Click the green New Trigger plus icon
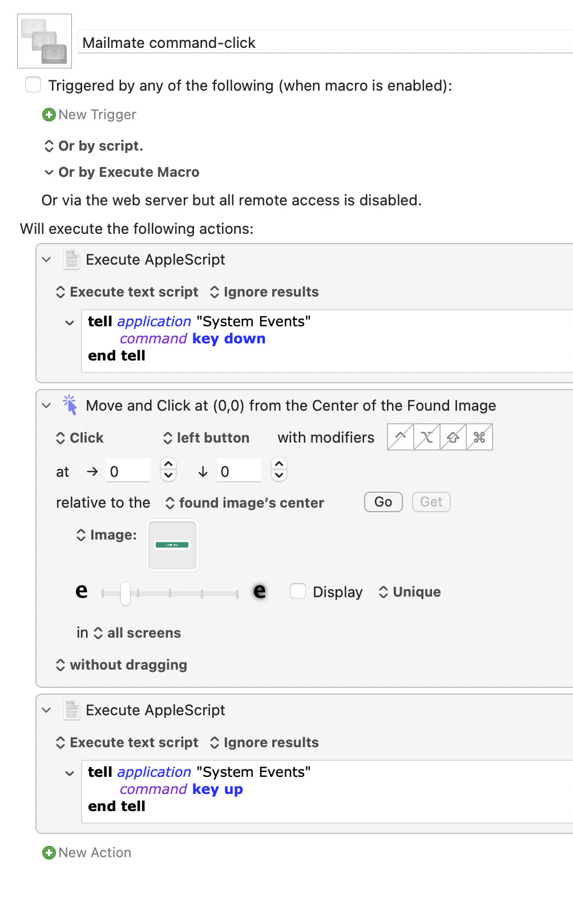The image size is (573, 924). pyautogui.click(x=49, y=115)
